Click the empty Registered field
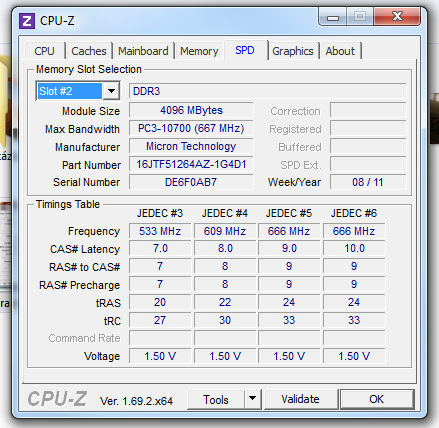Screen dimensions: 439x428 tap(368, 128)
